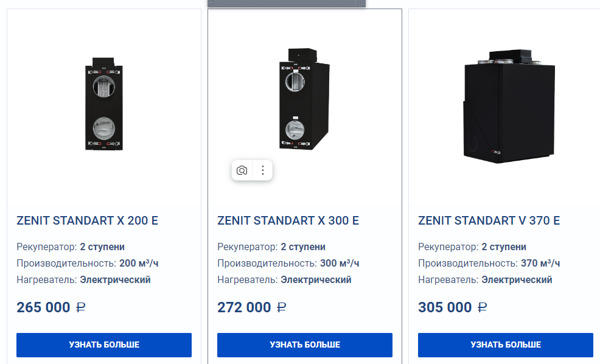Image resolution: width=600 pixels, height=364 pixels.
Task: Click the 272 000 ₽ price
Action: [x=252, y=307]
